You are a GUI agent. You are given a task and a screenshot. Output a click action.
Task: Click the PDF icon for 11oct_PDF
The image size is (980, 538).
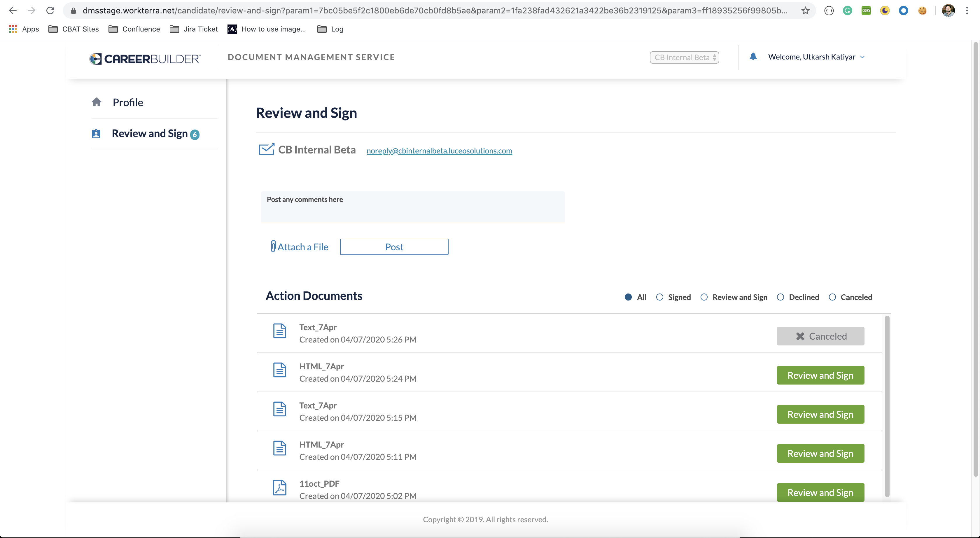(280, 488)
